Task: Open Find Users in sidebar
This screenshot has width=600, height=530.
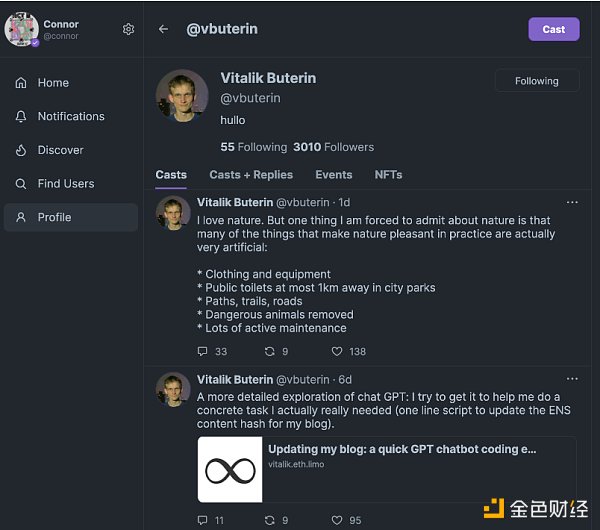Action: [65, 184]
